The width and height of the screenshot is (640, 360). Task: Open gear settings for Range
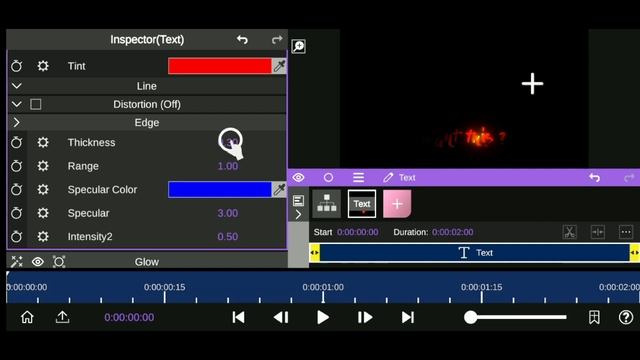43,166
